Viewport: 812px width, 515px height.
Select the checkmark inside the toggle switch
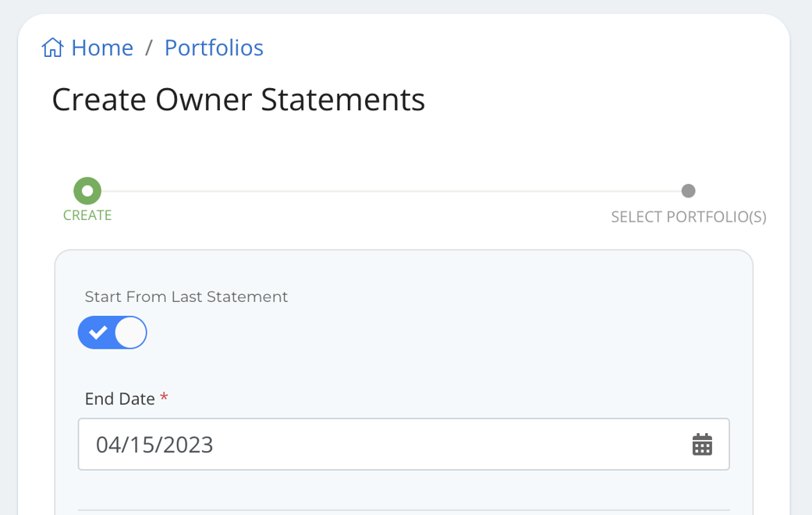(99, 332)
